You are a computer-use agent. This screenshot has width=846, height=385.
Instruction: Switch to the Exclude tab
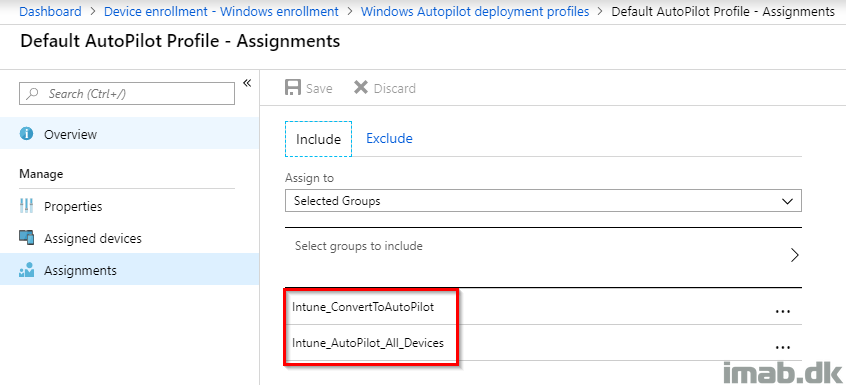tap(389, 139)
